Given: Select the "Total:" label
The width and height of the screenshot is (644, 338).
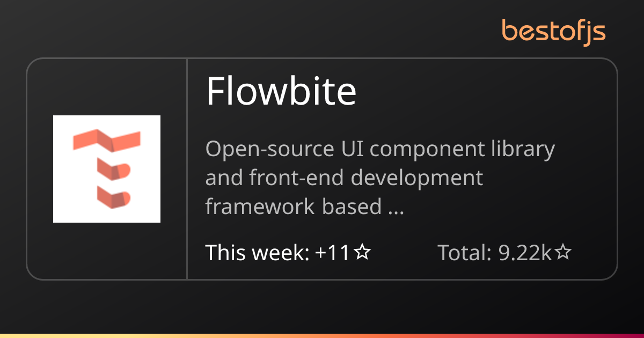Looking at the screenshot, I should pyautogui.click(x=465, y=252).
